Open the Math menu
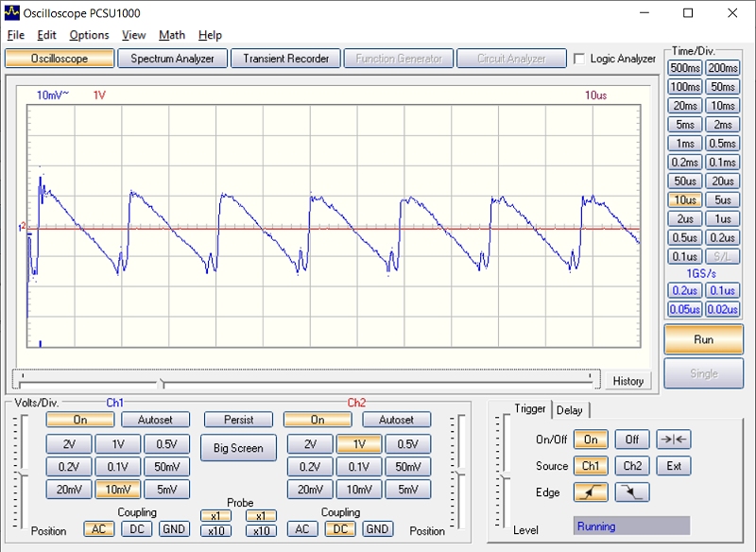 pyautogui.click(x=172, y=35)
